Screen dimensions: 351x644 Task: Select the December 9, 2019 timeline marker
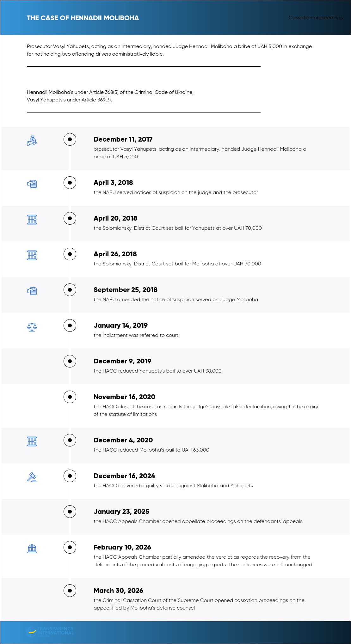coord(70,361)
